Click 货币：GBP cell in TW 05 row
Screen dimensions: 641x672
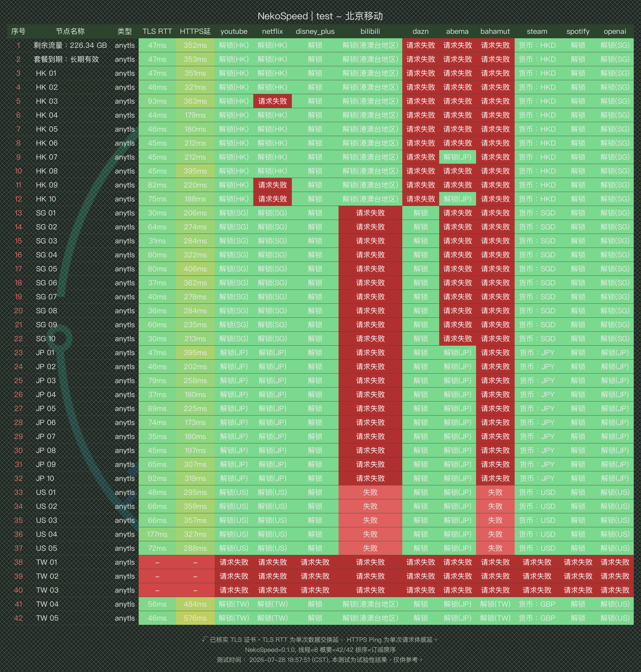537,618
